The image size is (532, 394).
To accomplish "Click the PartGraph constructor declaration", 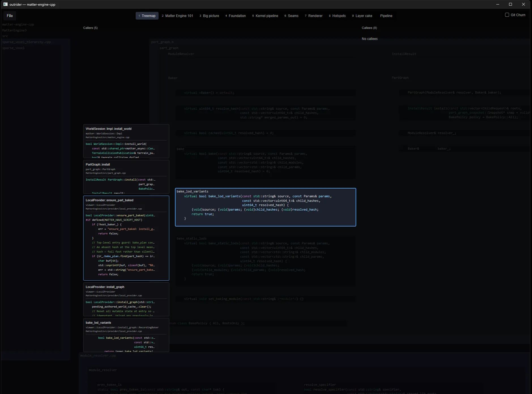I will 454,92.
